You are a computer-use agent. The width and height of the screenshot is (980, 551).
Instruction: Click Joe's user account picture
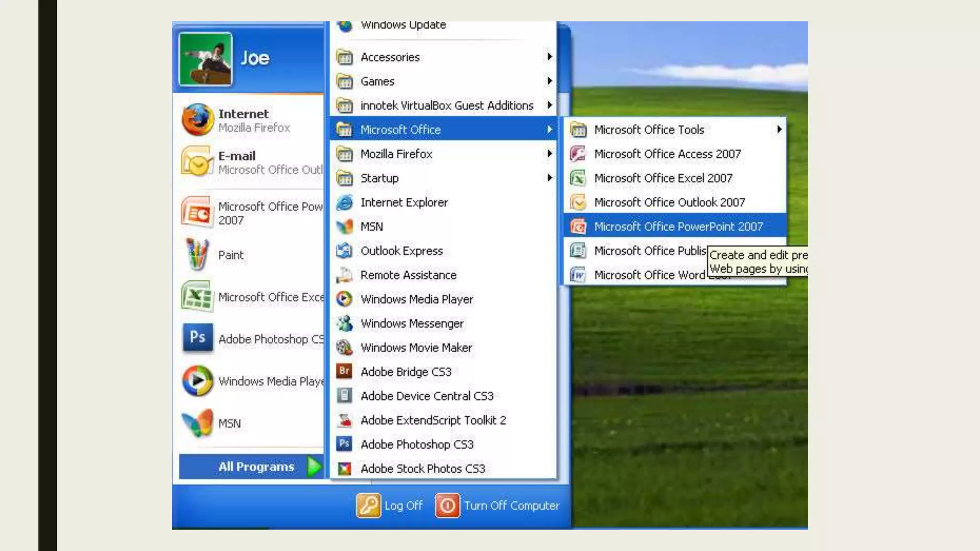coord(205,59)
